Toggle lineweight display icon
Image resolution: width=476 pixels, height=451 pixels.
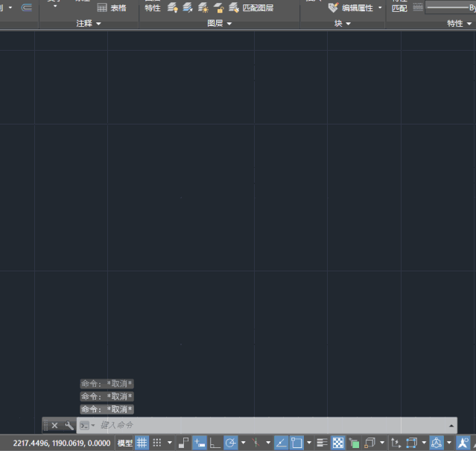pyautogui.click(x=322, y=443)
